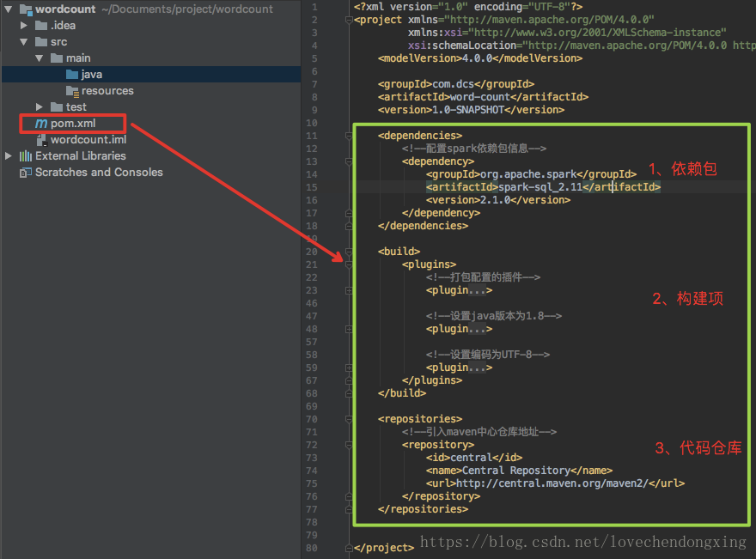Select the java folder in tree
Screen dimensions: 756x559
[x=151, y=74]
